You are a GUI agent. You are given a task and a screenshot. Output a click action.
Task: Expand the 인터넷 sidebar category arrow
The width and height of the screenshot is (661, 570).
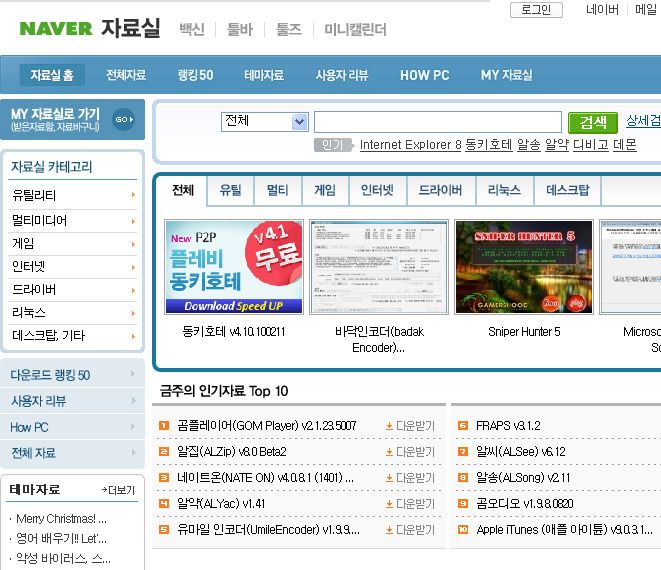(133, 267)
